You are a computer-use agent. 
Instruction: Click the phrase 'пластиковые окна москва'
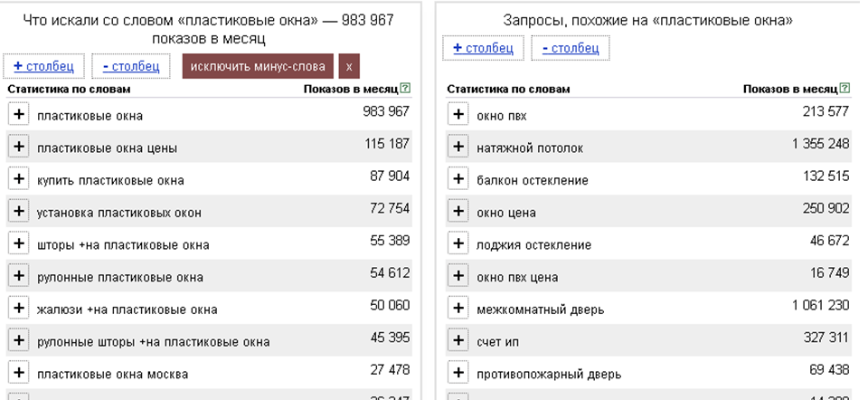point(112,375)
